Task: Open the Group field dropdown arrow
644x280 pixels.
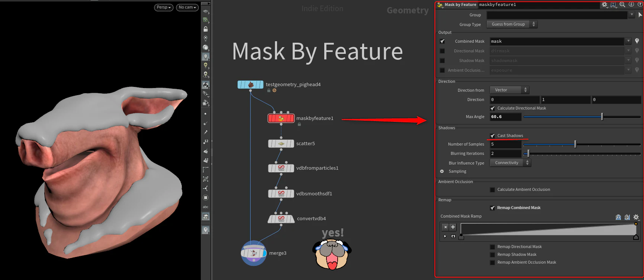Action: point(631,15)
